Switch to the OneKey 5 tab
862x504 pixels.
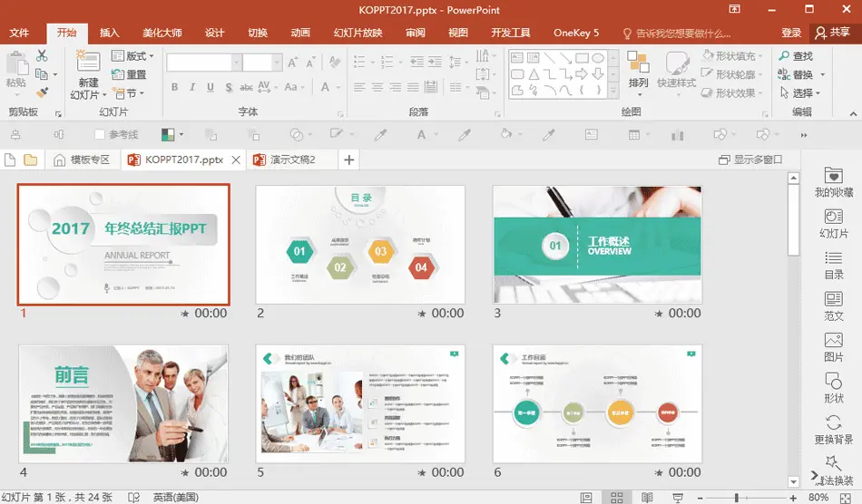click(576, 33)
